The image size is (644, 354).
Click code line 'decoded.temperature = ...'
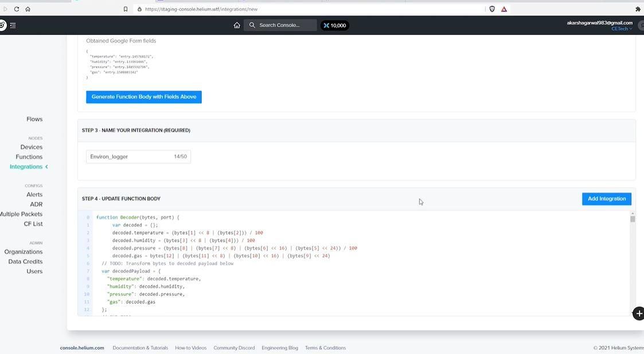click(x=188, y=233)
